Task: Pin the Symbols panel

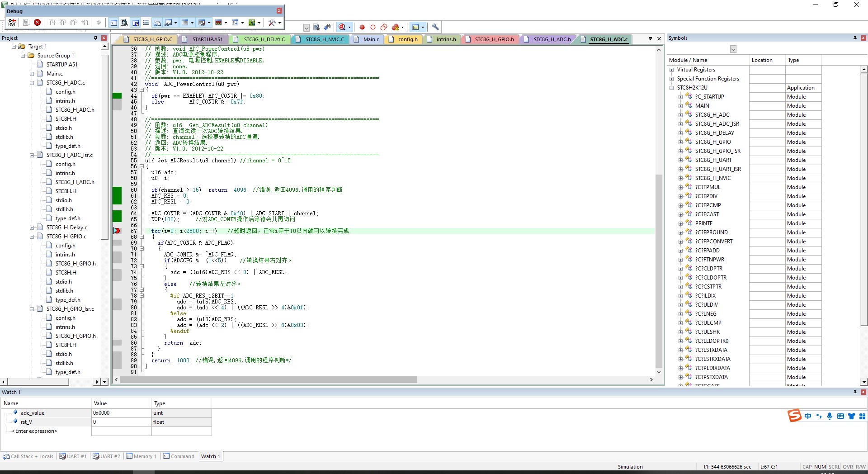Action: (855, 38)
